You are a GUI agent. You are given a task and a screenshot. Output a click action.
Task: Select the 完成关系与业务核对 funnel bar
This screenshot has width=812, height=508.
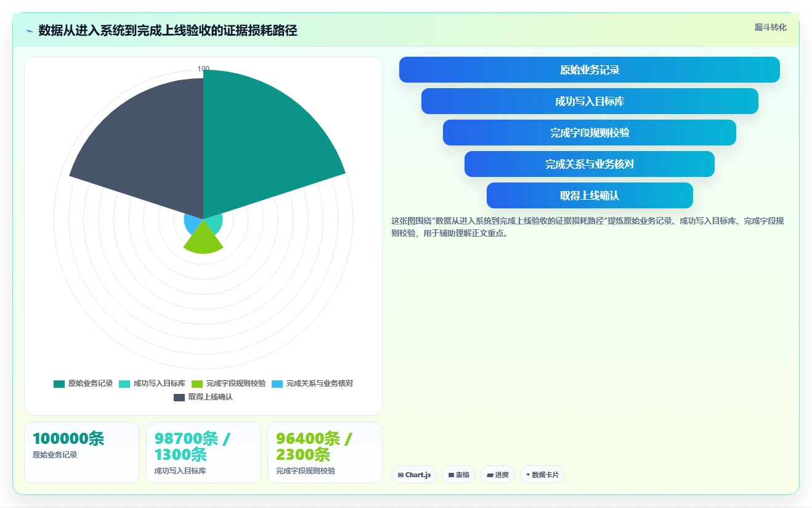[x=590, y=164]
